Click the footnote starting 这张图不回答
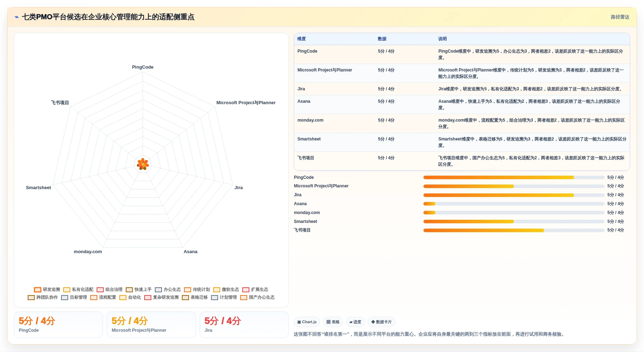 430,334
